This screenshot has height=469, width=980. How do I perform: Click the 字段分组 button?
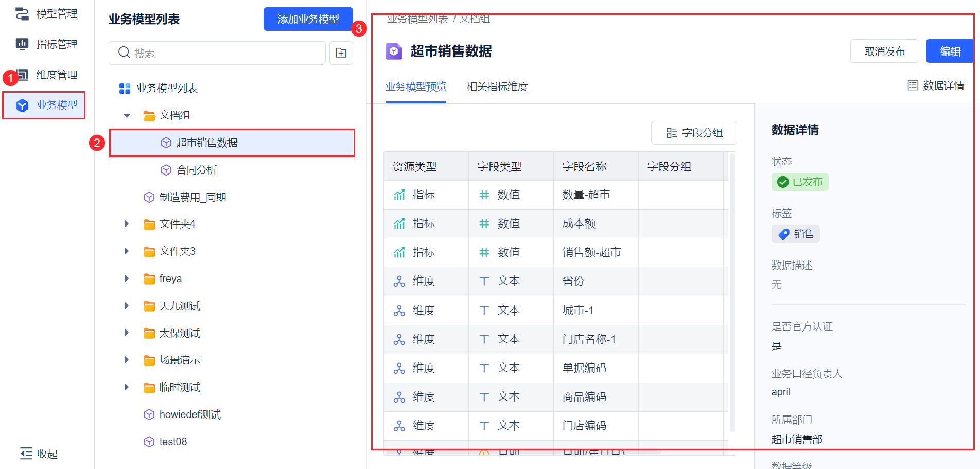[x=694, y=133]
